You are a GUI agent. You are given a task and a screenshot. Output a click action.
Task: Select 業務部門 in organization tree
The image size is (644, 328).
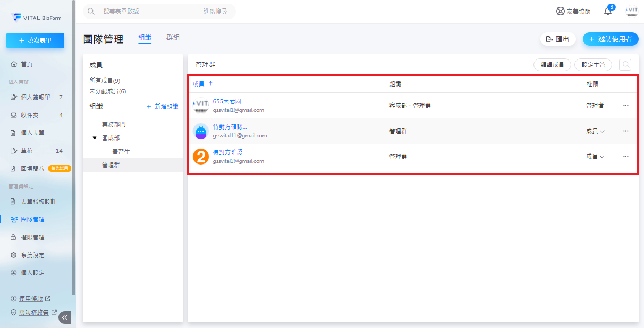(x=114, y=124)
